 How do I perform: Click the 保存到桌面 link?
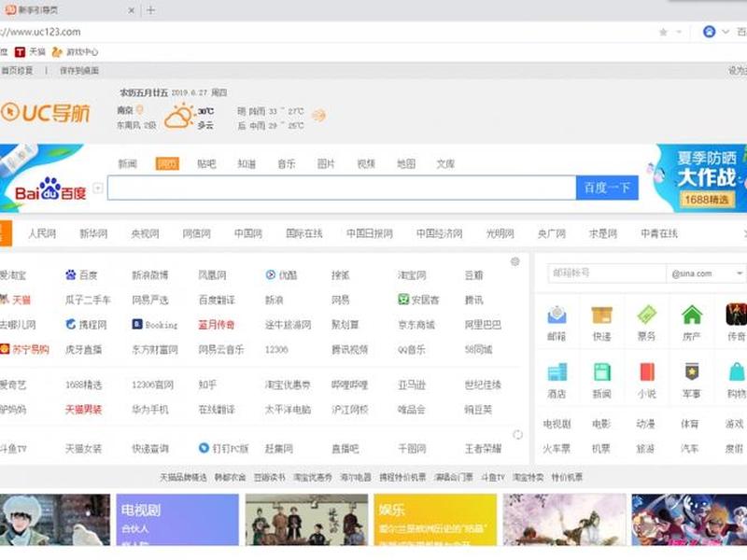[x=79, y=71]
